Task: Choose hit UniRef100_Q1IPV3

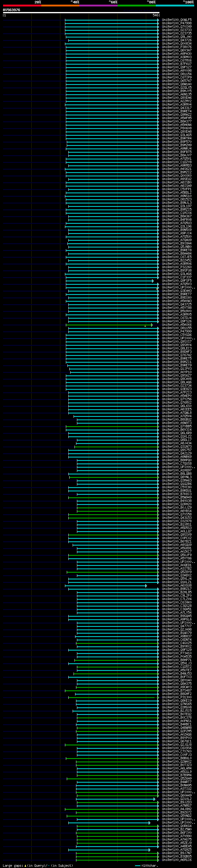Action: point(177,369)
